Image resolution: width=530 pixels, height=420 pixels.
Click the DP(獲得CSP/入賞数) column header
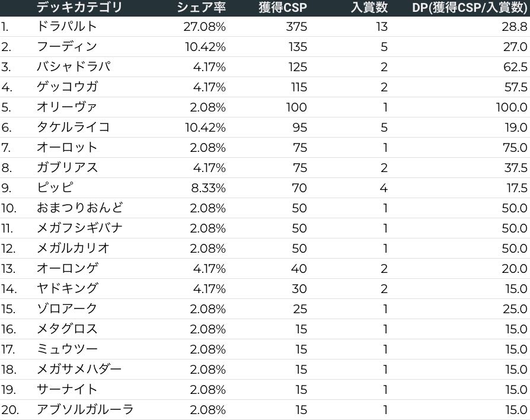pos(470,8)
